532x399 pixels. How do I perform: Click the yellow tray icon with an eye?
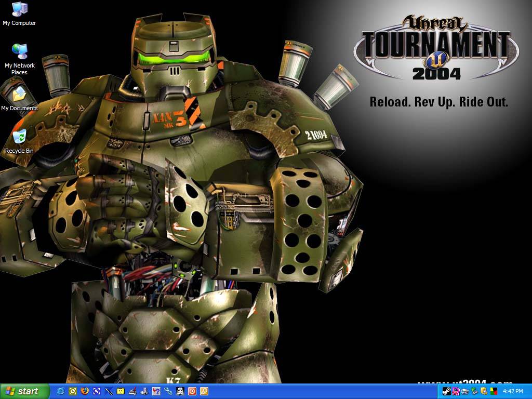[x=484, y=391]
